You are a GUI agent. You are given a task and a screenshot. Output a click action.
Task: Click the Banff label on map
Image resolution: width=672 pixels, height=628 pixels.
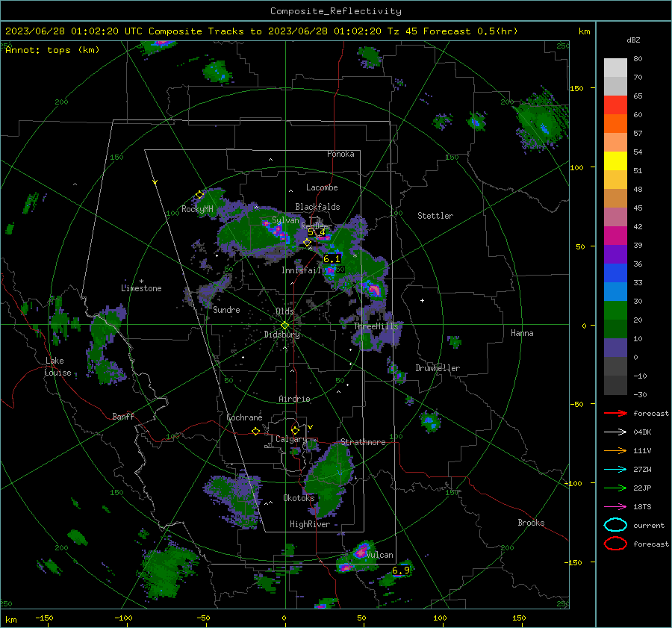[123, 417]
